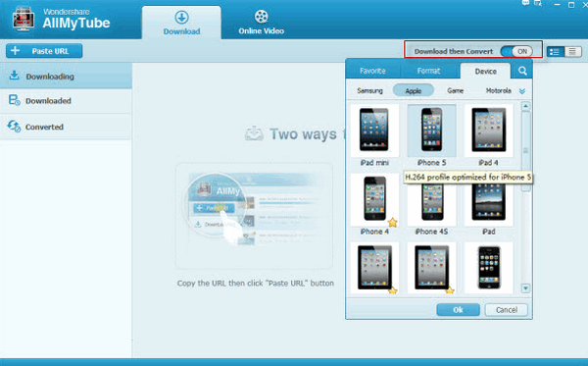Open the Downloading section
588x366 pixels.
pyautogui.click(x=66, y=77)
